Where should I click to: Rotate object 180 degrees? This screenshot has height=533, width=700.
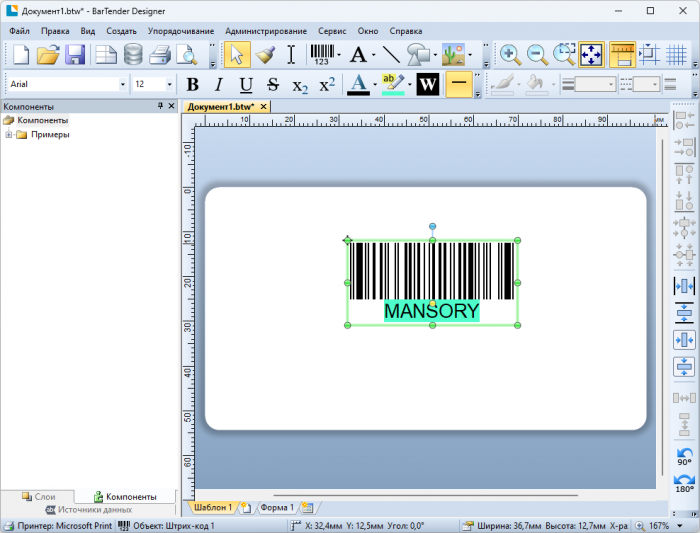tap(684, 484)
